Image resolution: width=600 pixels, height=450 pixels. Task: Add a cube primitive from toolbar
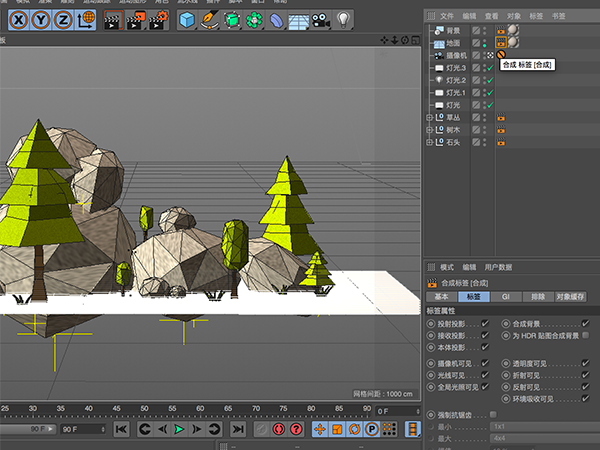click(x=187, y=19)
